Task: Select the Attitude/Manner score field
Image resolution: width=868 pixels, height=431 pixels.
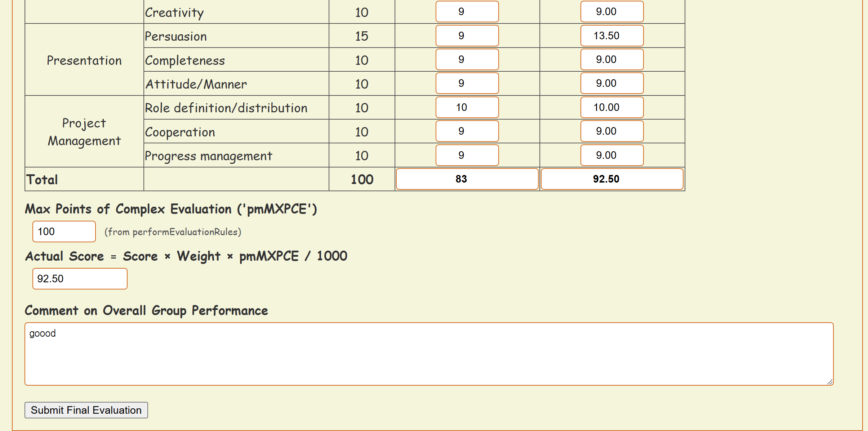Action: tap(467, 83)
